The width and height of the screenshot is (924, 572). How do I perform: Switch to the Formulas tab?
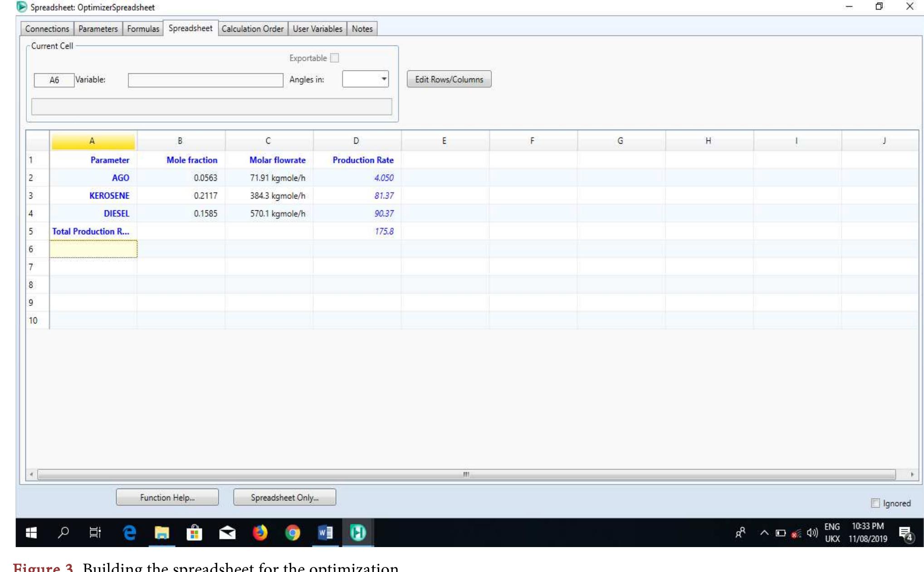tap(143, 29)
